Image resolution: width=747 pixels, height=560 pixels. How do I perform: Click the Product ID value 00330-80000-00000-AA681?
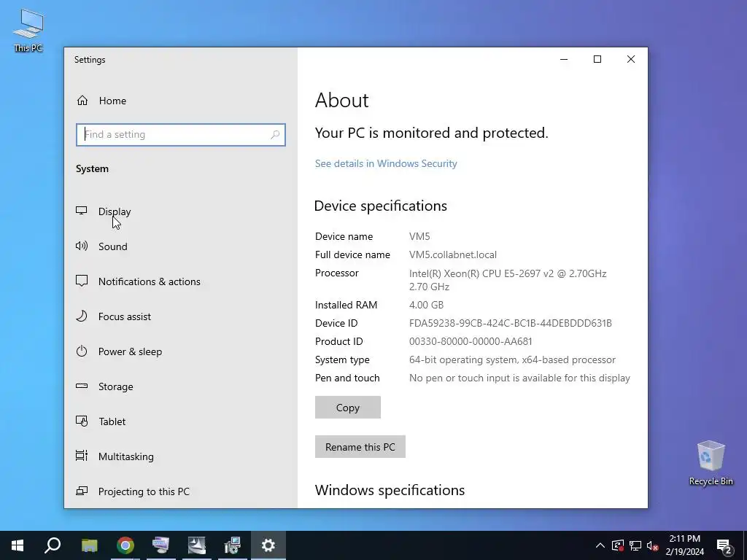(x=471, y=341)
